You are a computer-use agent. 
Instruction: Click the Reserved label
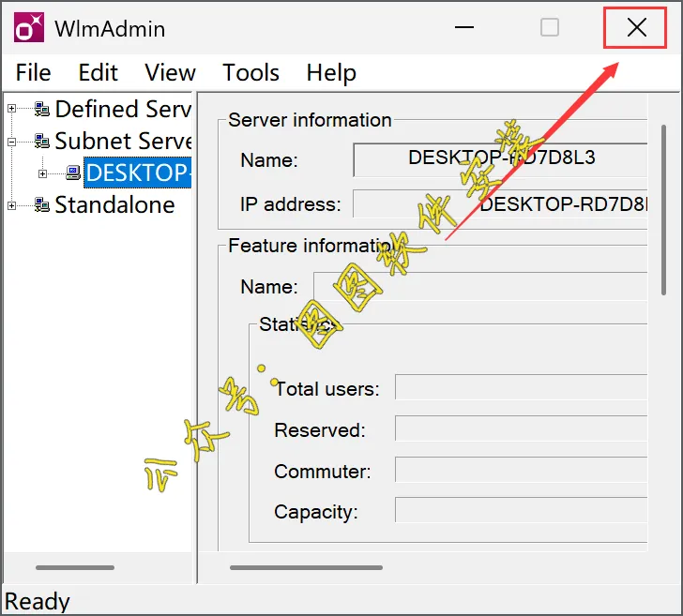click(320, 430)
